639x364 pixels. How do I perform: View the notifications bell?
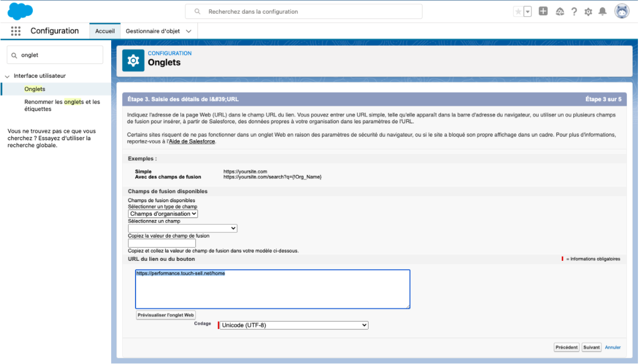pyautogui.click(x=602, y=12)
